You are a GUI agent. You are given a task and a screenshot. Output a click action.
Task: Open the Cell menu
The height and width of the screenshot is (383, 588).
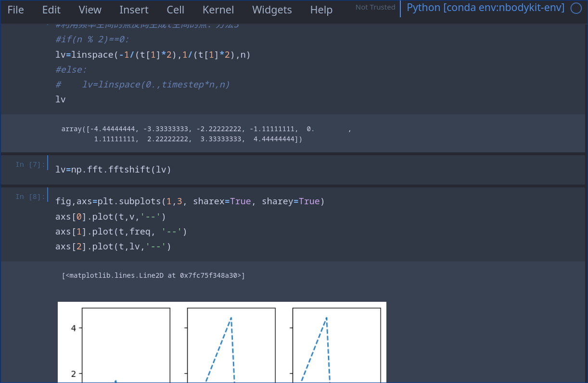[175, 9]
